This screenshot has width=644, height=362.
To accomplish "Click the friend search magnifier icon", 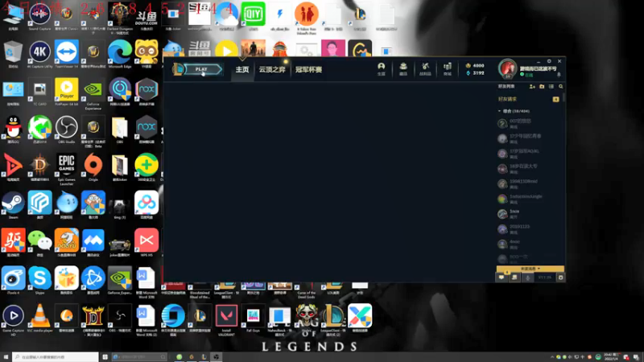I will [560, 87].
